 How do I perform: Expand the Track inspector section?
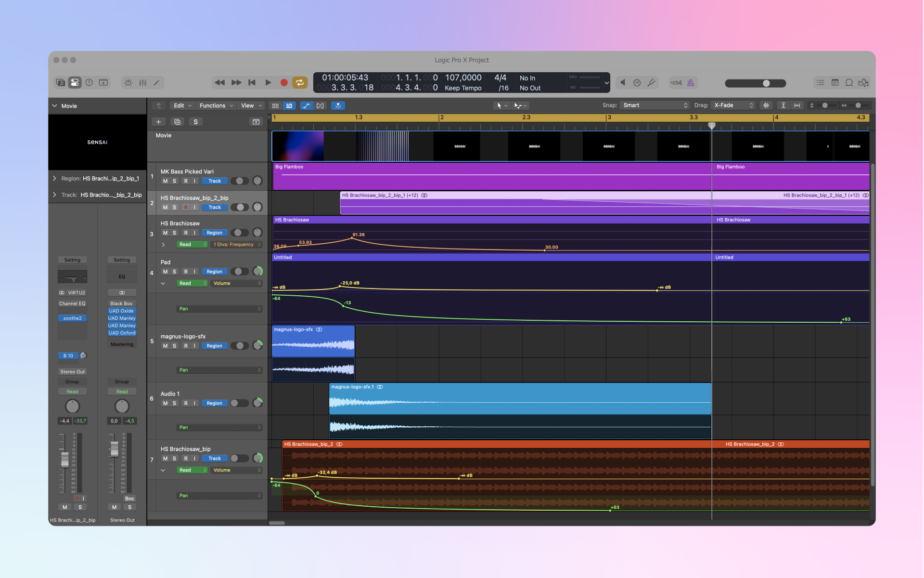[54, 195]
